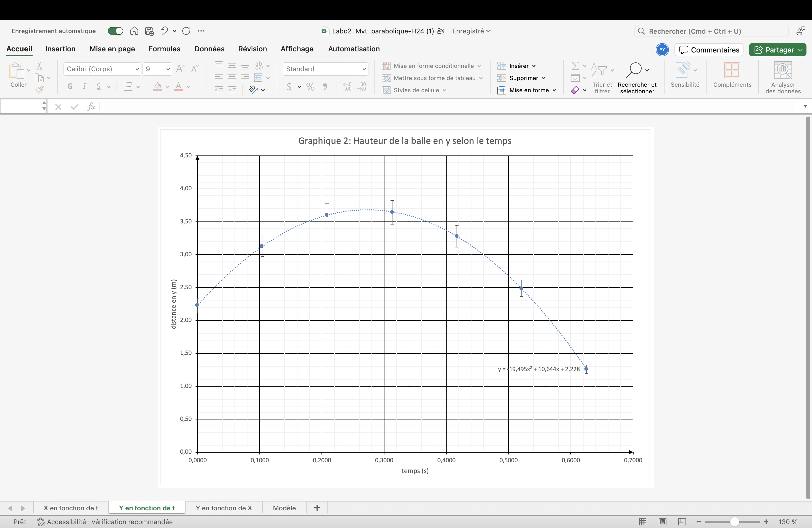The height and width of the screenshot is (528, 812).
Task: Click the Save icon in title bar
Action: tap(149, 31)
